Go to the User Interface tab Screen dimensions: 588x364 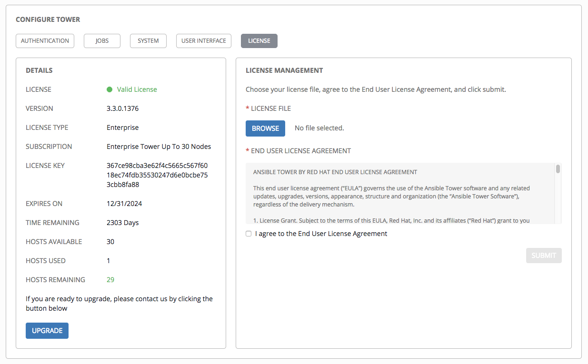[x=204, y=41]
